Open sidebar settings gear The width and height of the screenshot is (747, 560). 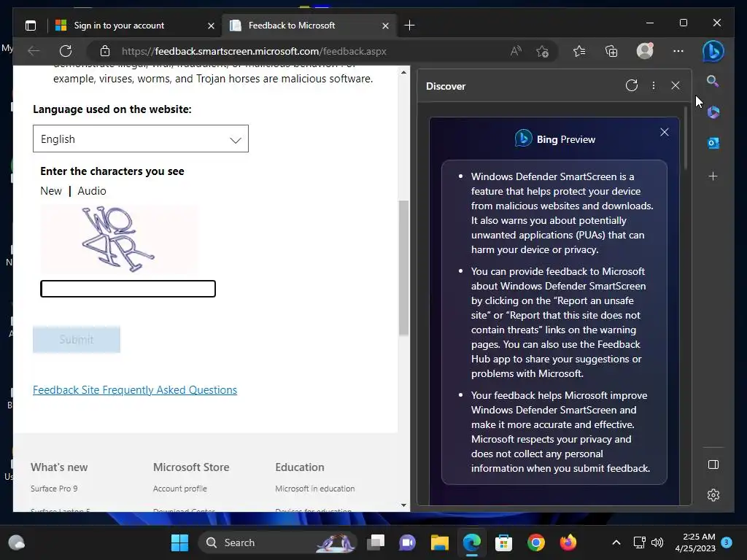point(713,495)
